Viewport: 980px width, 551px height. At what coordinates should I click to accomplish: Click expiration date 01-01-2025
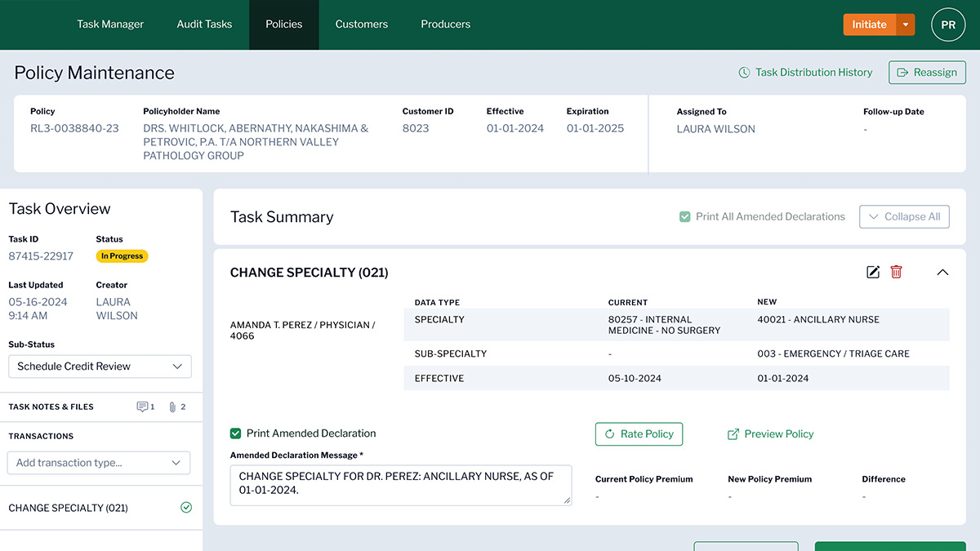coord(595,128)
